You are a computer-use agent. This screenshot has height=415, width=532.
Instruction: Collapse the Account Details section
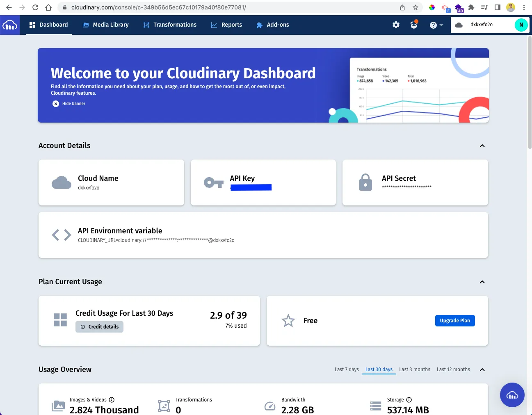pyautogui.click(x=482, y=146)
